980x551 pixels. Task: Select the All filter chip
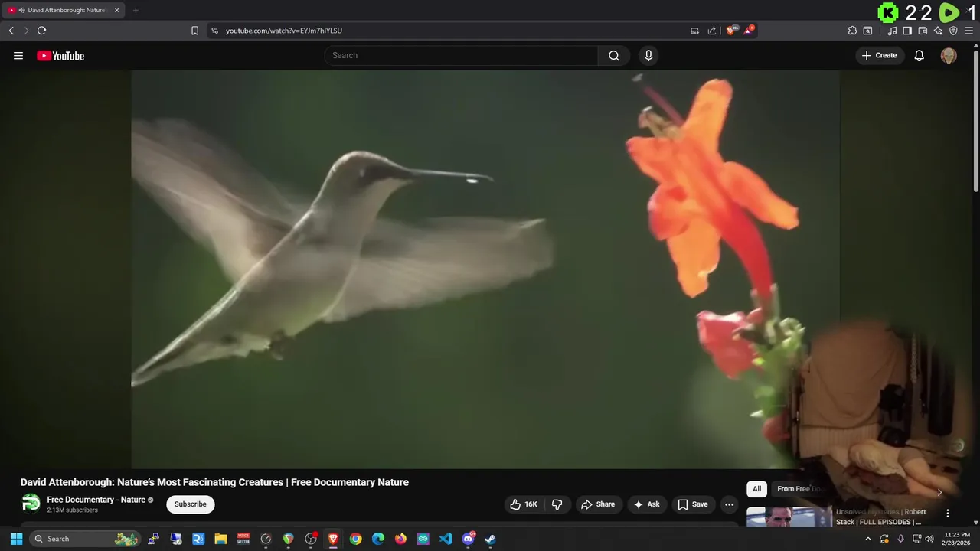pyautogui.click(x=756, y=489)
